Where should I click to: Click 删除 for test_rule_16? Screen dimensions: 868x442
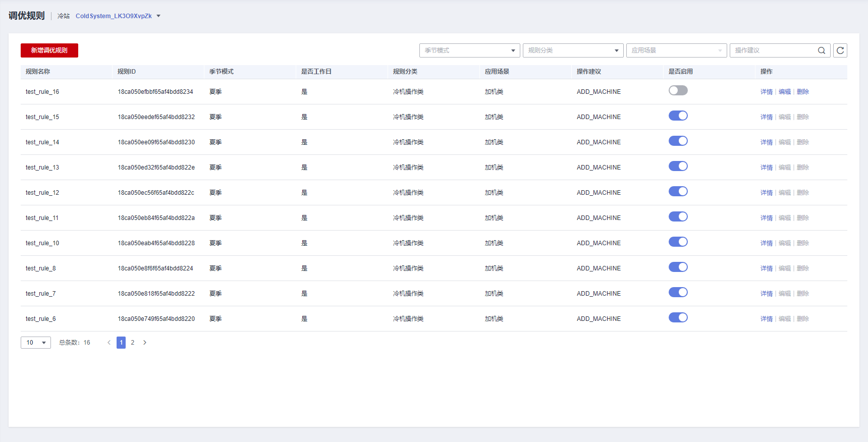(x=803, y=92)
